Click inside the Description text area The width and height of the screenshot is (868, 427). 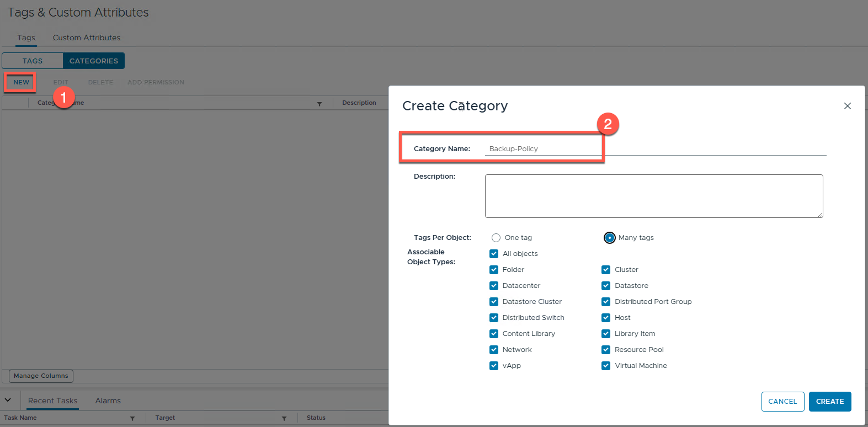coord(653,196)
